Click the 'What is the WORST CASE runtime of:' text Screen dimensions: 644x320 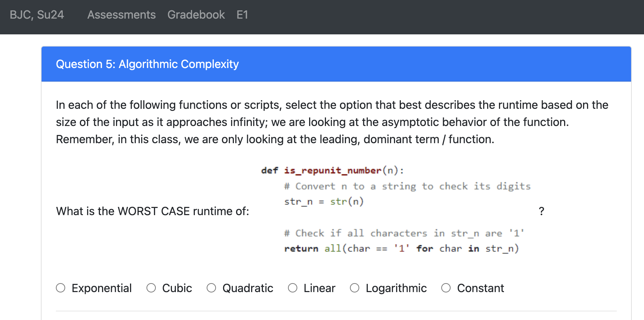tap(153, 211)
